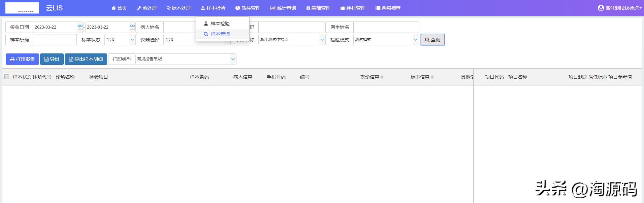The width and height of the screenshot is (644, 203).
Task: Toggle the select-all checkbox in table header
Action: (x=7, y=77)
